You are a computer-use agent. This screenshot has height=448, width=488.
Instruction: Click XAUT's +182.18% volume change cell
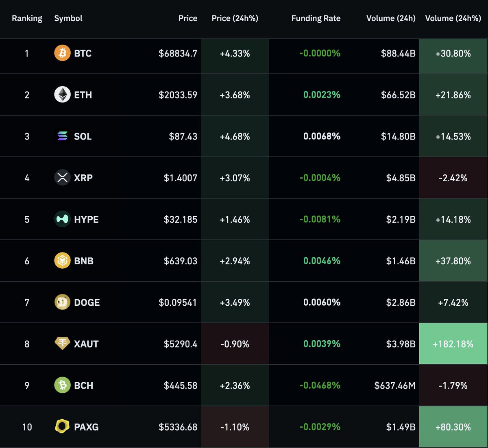453,344
